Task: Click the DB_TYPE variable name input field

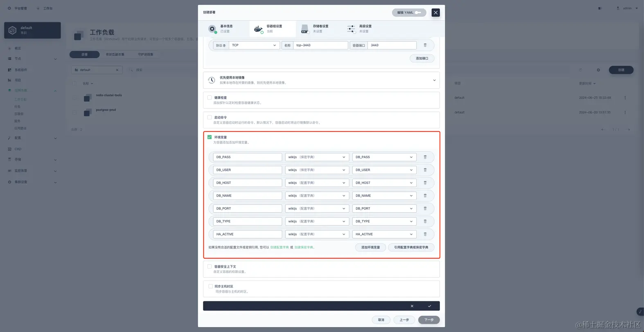Action: tap(248, 221)
